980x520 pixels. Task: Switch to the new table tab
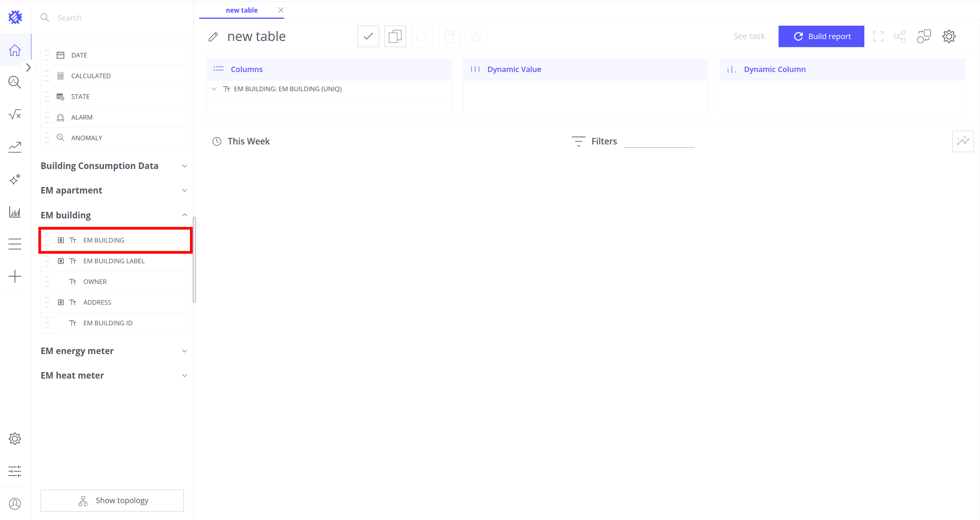(241, 10)
